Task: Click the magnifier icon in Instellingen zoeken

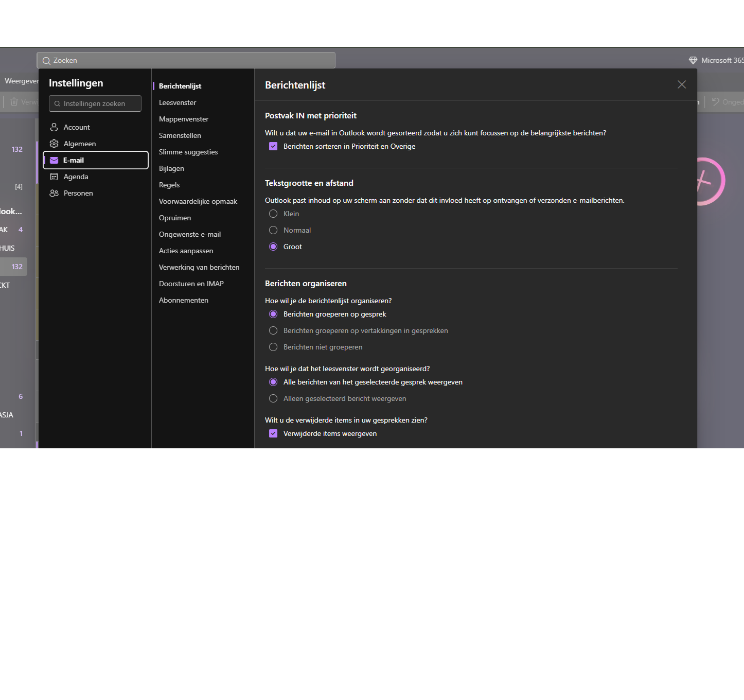Action: pos(57,103)
